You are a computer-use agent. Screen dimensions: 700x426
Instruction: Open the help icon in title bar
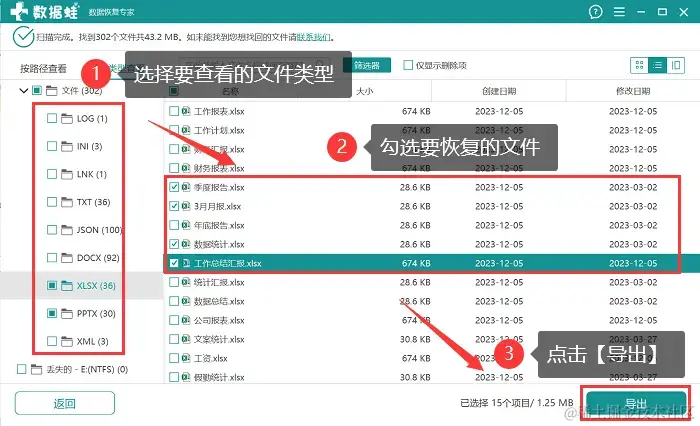(x=596, y=12)
